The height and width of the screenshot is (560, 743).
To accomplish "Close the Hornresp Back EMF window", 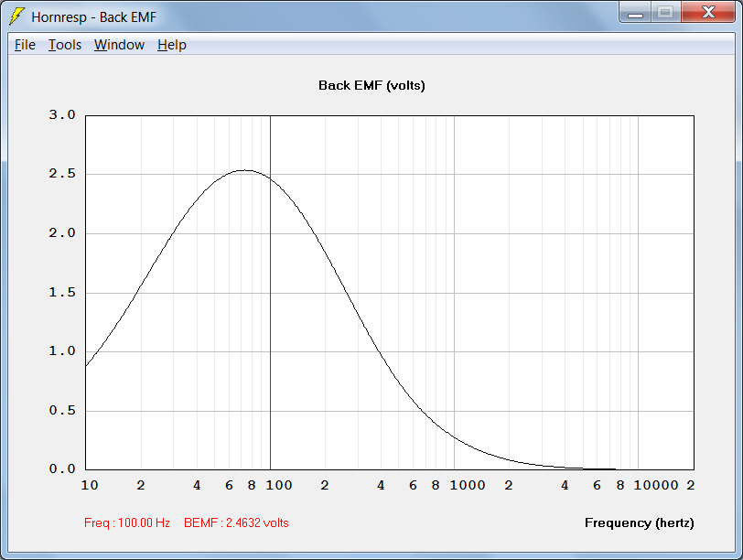I will [x=708, y=13].
